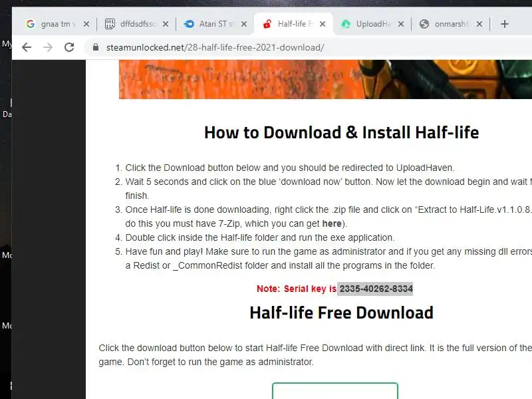Click the globe favicon on onmarsht tab

point(424,24)
